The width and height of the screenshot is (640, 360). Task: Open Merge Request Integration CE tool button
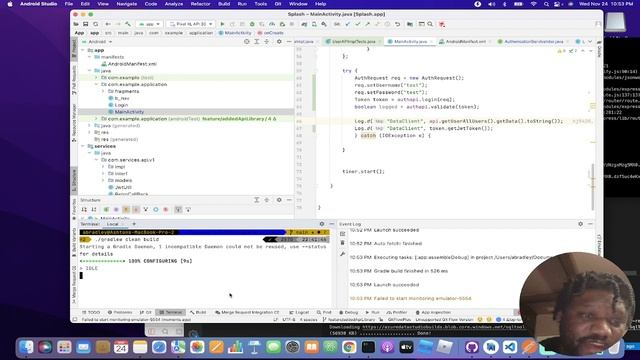[247, 312]
